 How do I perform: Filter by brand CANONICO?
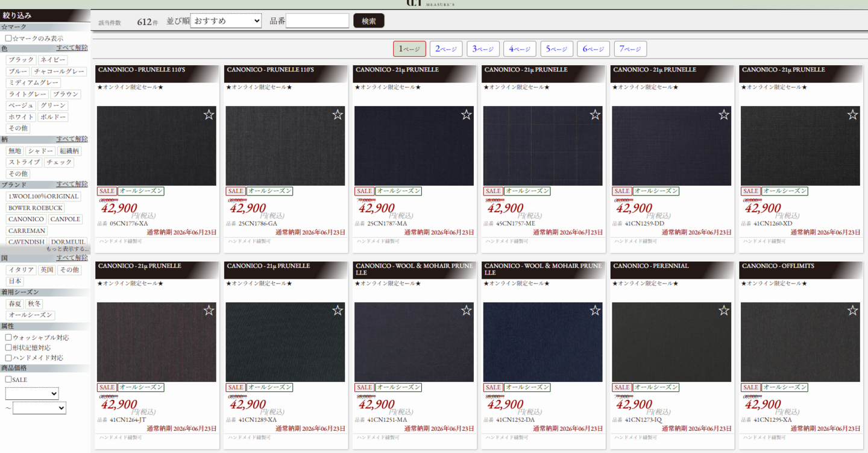pyautogui.click(x=26, y=220)
